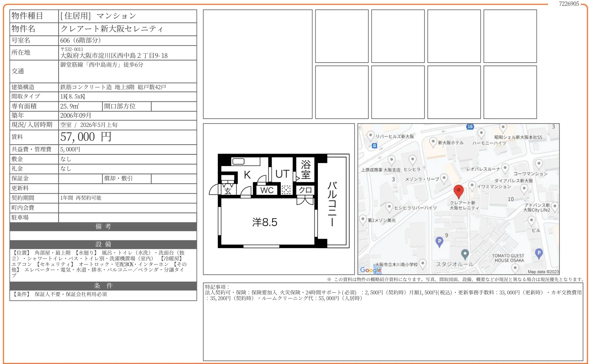This screenshot has height=364, width=592.
Task: Click the ヒシヒラリバーハイツ map pin
Action: [389, 207]
